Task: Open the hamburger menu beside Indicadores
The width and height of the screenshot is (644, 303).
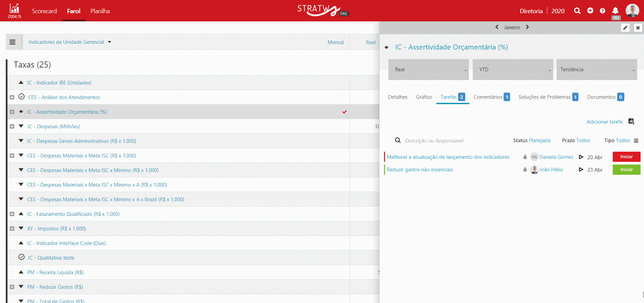Action: tap(12, 42)
